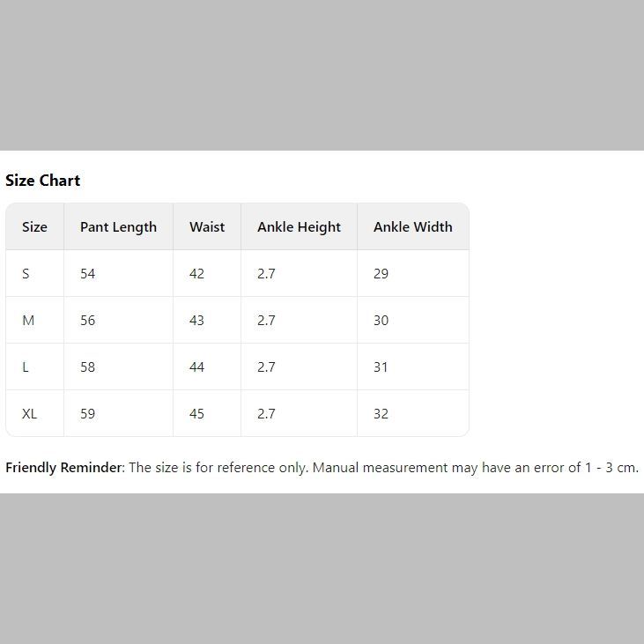Select the Ankle Height column header
This screenshot has width=644, height=644.
point(299,227)
